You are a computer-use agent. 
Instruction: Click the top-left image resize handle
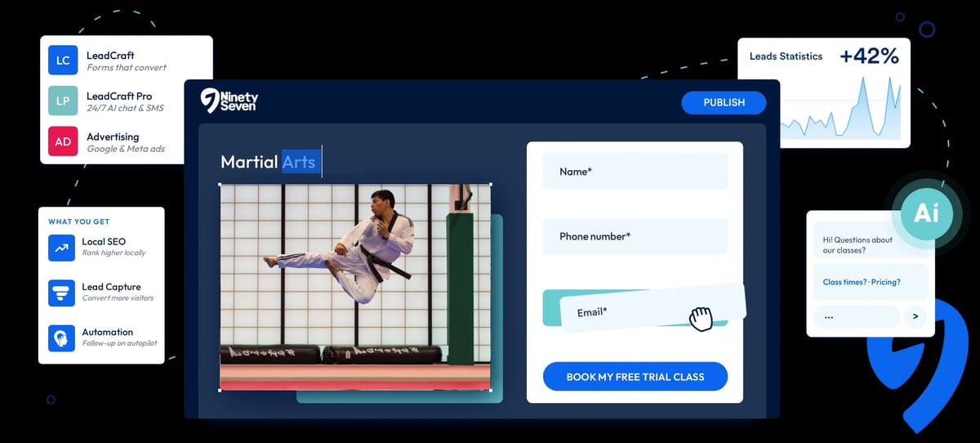(x=220, y=184)
